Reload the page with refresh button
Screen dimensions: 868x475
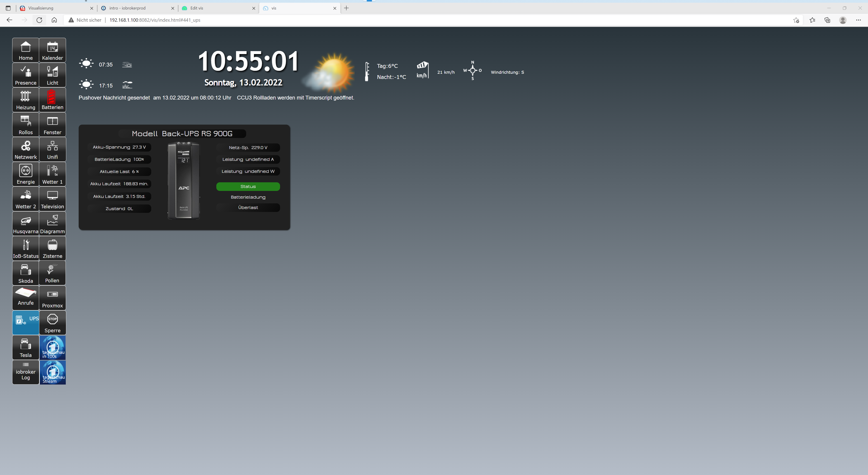39,20
